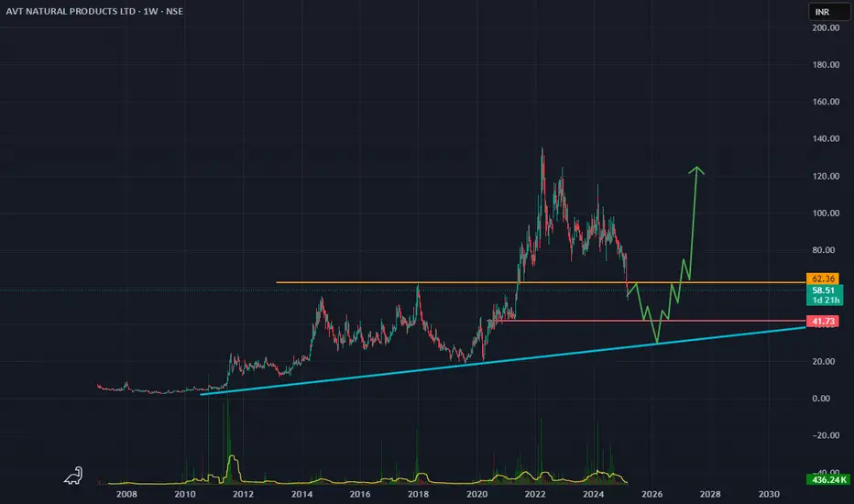Open the INR currency selector
The width and height of the screenshot is (854, 504).
pos(829,11)
